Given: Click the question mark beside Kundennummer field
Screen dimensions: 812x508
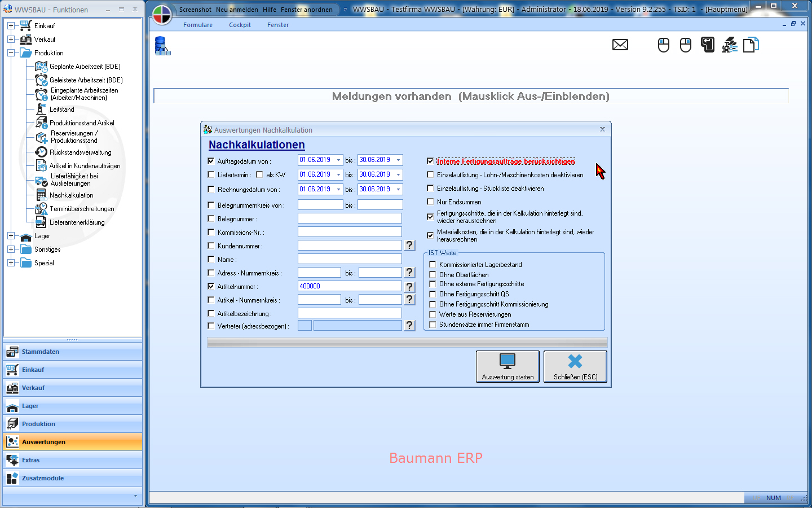Looking at the screenshot, I should pyautogui.click(x=410, y=246).
